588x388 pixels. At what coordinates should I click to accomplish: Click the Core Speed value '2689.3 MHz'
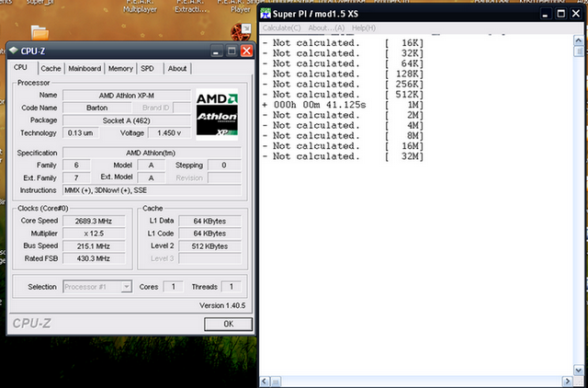click(x=94, y=221)
